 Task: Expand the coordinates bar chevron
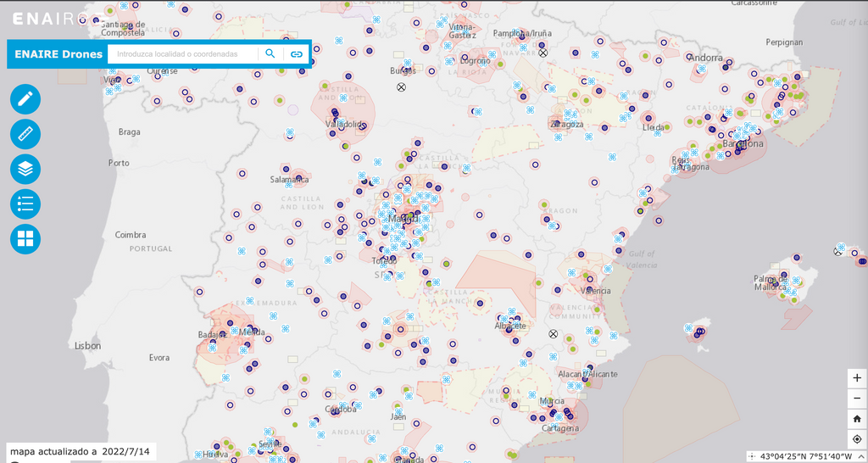tap(862, 456)
